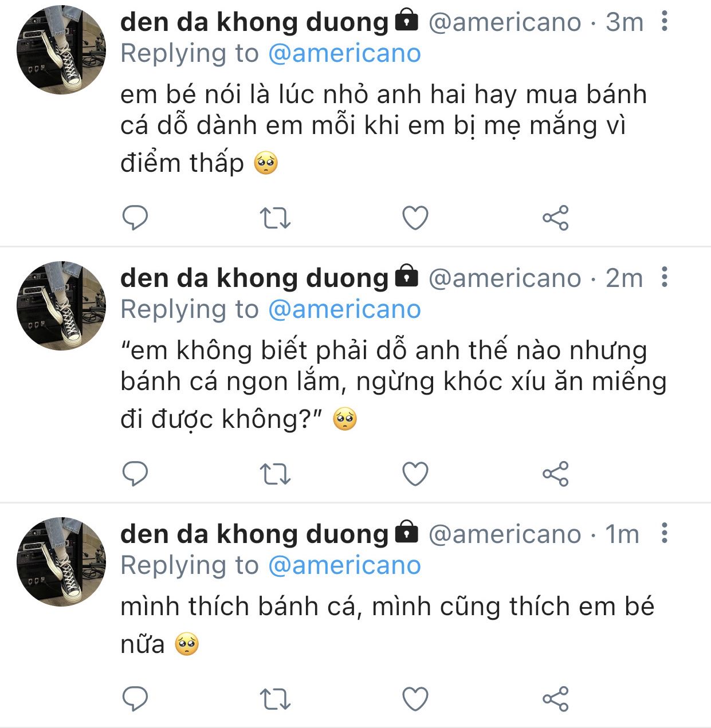Image resolution: width=711 pixels, height=728 pixels.
Task: Retweet the tweet posted 1m ago
Action: pos(276,699)
